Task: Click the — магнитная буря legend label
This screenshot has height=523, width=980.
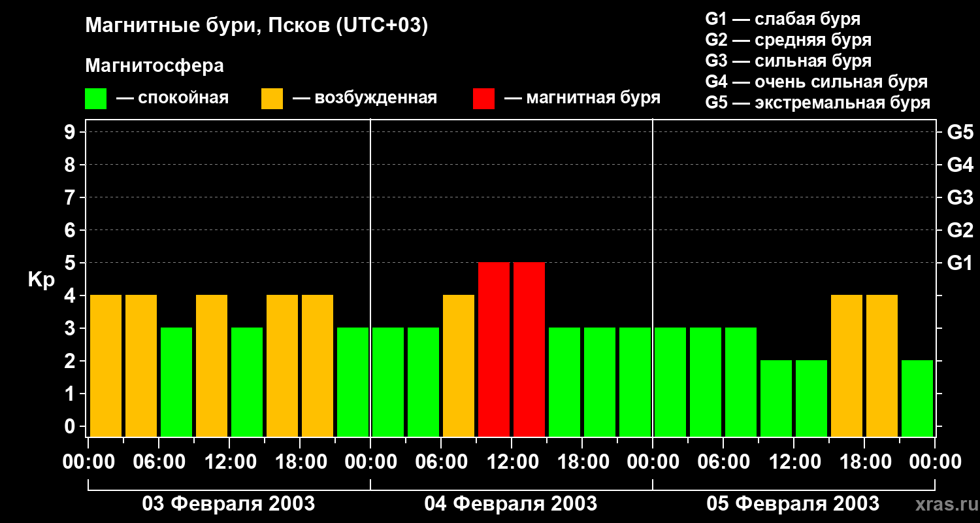Action: tap(582, 98)
